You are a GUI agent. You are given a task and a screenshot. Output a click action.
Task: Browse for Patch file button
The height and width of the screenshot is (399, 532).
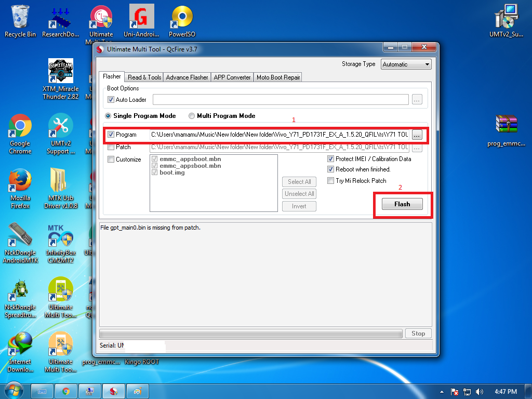tap(417, 147)
